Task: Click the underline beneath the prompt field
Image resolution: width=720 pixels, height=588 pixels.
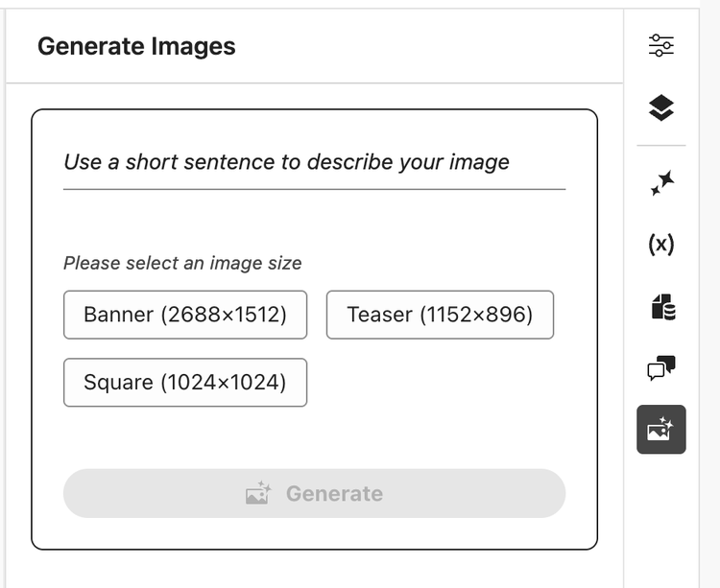Action: click(314, 189)
